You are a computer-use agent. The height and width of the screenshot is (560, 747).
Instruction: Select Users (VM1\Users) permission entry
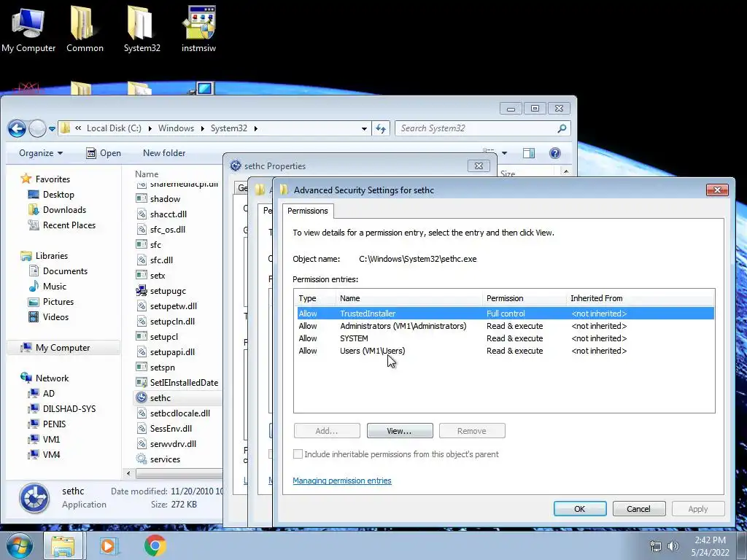coord(506,351)
